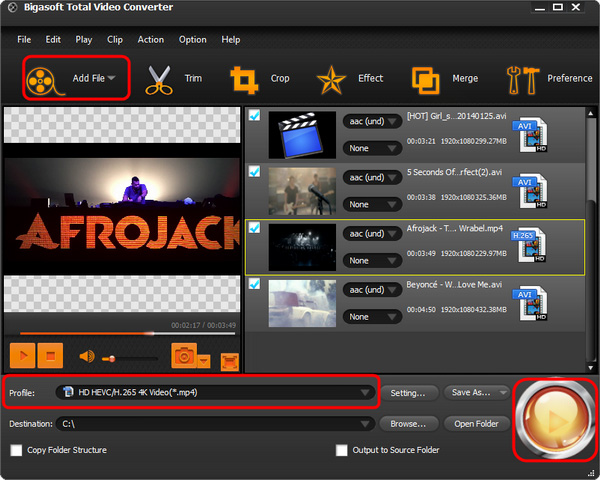The height and width of the screenshot is (480, 600).
Task: Take a snapshot with the camera icon
Action: point(184,356)
